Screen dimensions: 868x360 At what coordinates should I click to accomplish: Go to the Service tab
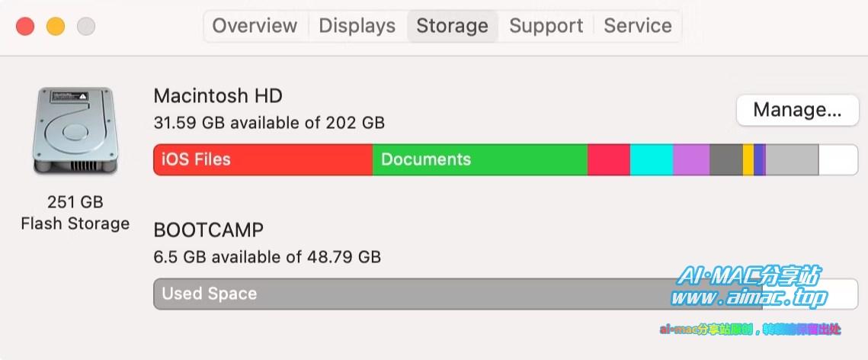[638, 25]
